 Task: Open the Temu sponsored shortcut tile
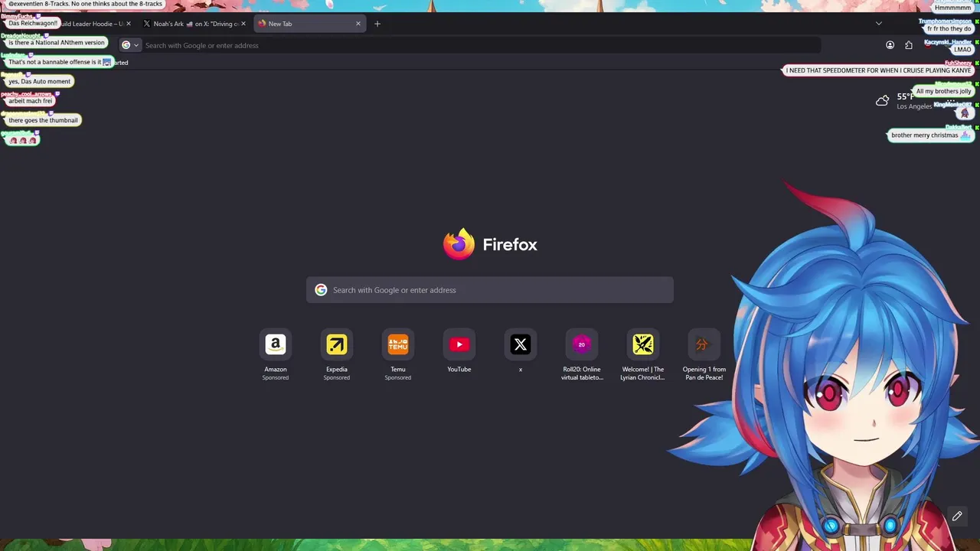398,345
